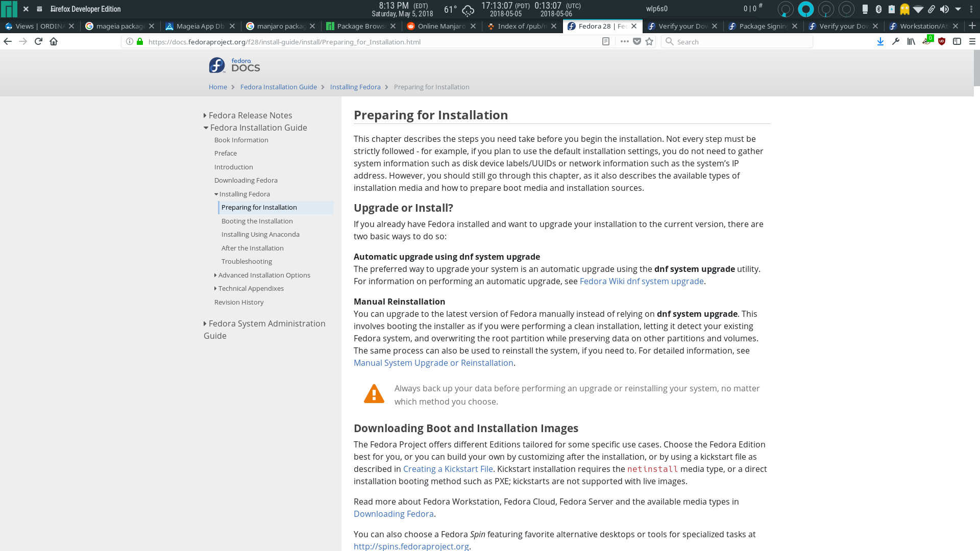Expand Technical Appendixes section
This screenshot has height=551, width=980.
[215, 288]
